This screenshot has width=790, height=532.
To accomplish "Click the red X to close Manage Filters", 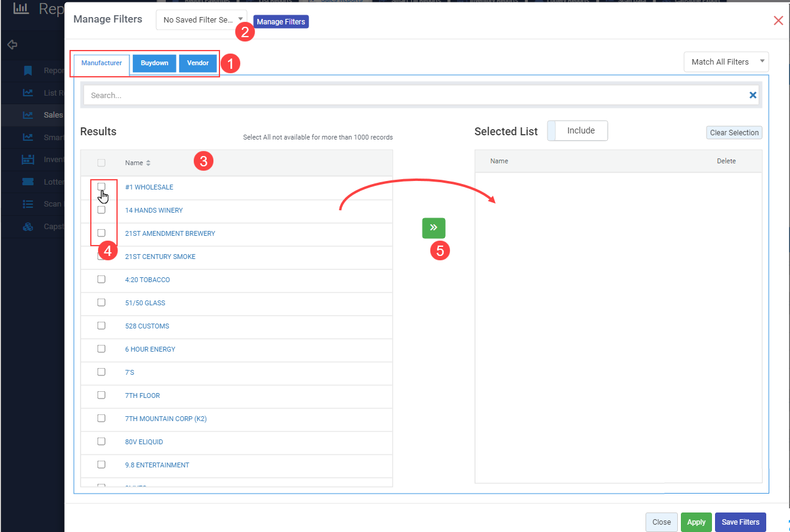I will coord(778,21).
